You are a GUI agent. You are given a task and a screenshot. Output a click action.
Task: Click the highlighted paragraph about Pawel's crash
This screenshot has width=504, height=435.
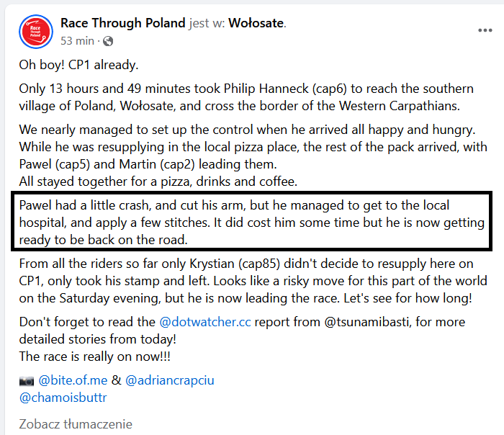click(x=252, y=223)
